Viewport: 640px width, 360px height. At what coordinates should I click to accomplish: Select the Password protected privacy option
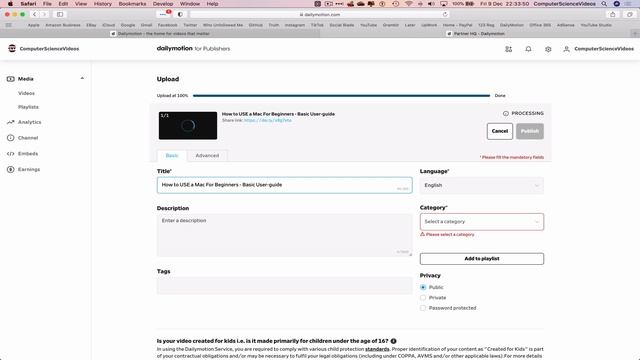[x=423, y=308]
